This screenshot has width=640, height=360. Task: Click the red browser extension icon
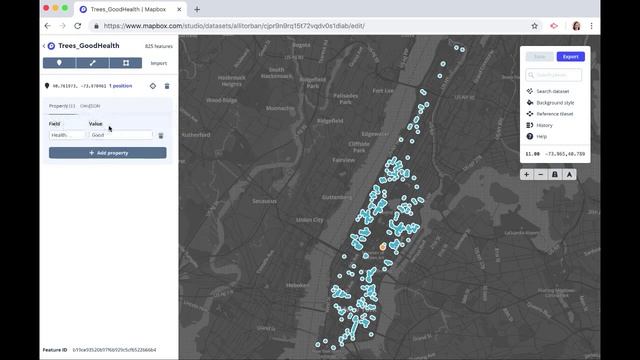tap(554, 26)
